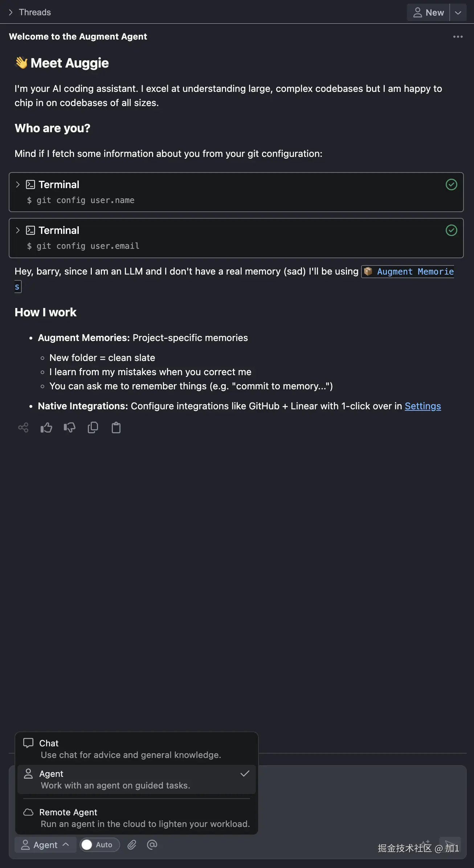The width and height of the screenshot is (474, 868).
Task: Click the share icon below the message
Action: click(x=23, y=427)
